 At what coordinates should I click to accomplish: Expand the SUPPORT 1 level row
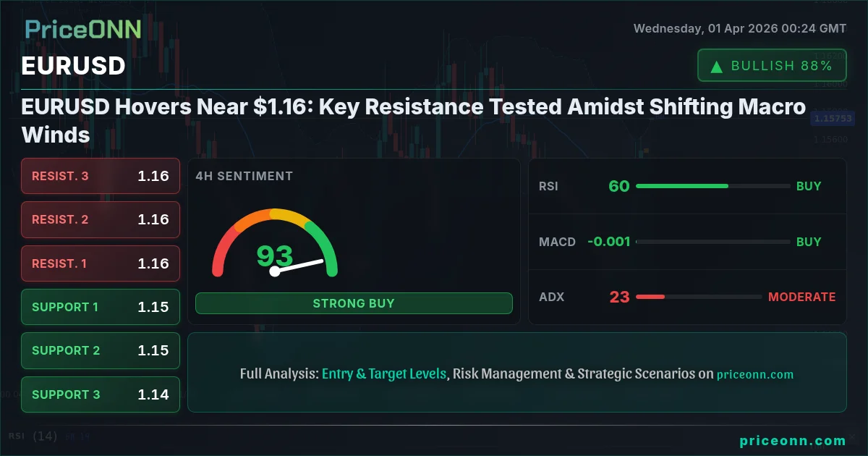[100, 307]
